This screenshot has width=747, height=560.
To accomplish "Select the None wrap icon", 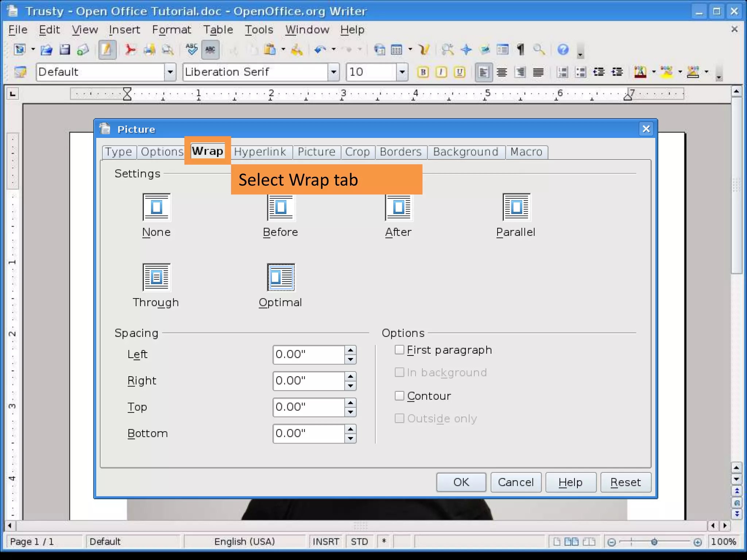I will pyautogui.click(x=156, y=207).
